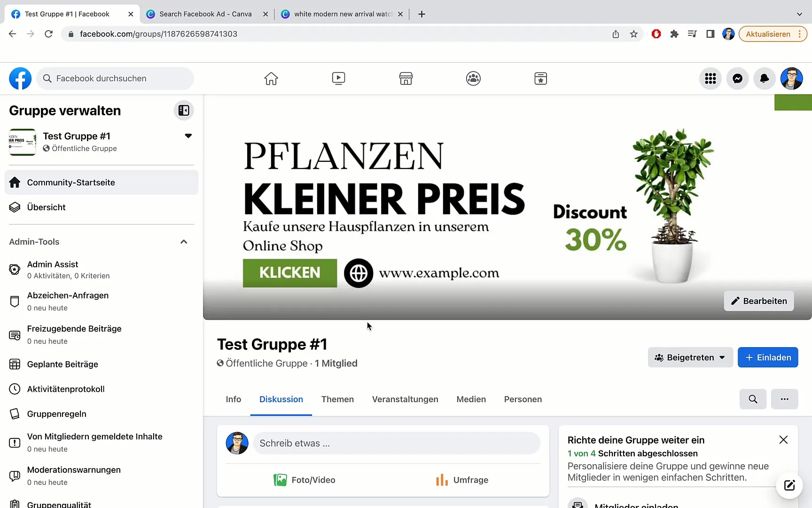
Task: Open Übersicht in sidebar
Action: (x=101, y=207)
